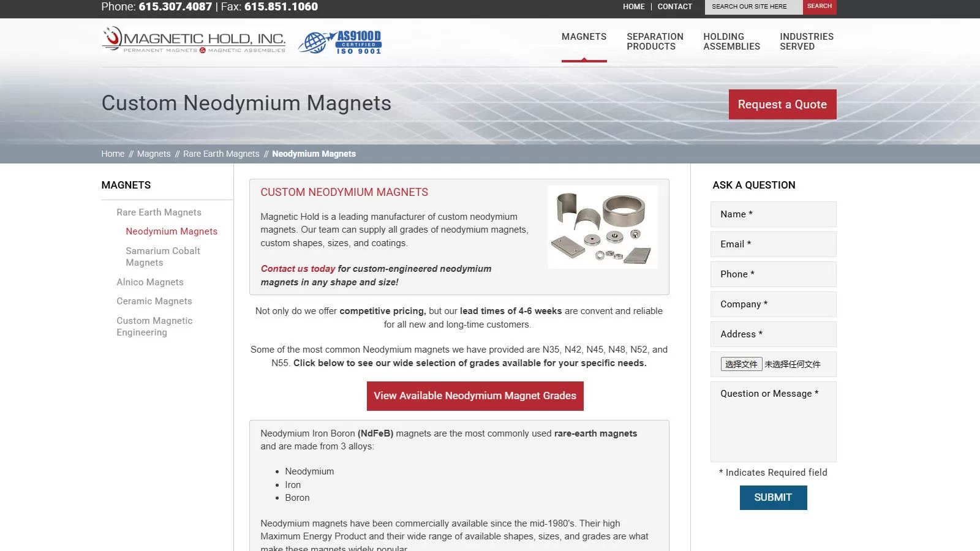Select the globe icon near ISO 9001

coord(315,42)
